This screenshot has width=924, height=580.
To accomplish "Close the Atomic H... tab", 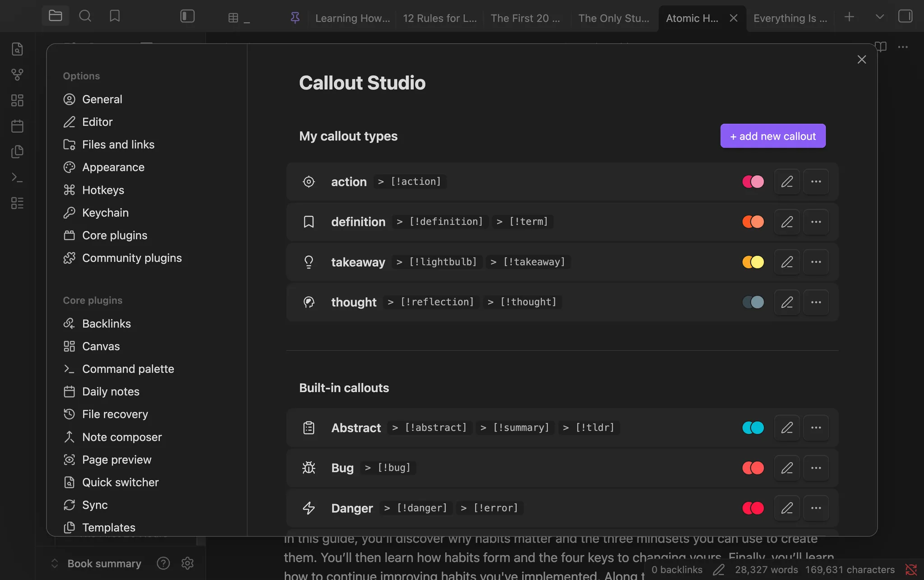I will [x=734, y=18].
